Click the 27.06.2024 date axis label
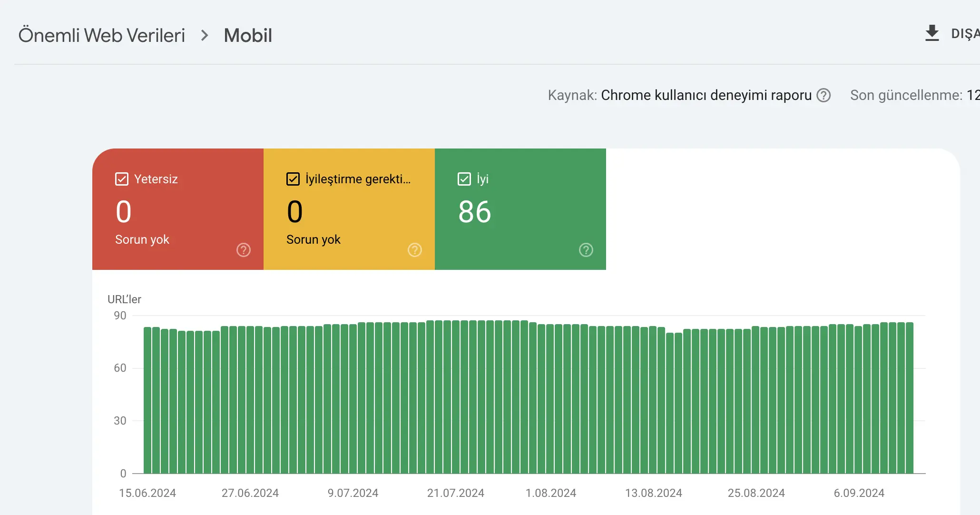Screen dimensions: 980x515 pos(250,493)
